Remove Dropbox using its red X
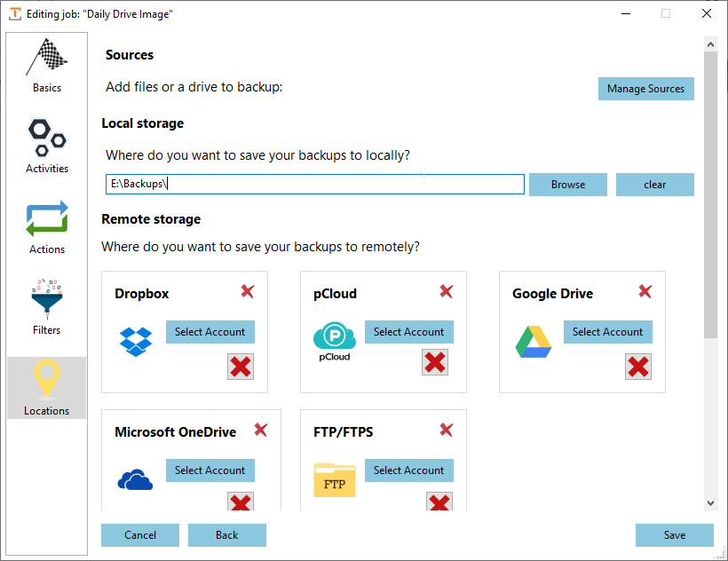This screenshot has width=728, height=561. coord(247,290)
